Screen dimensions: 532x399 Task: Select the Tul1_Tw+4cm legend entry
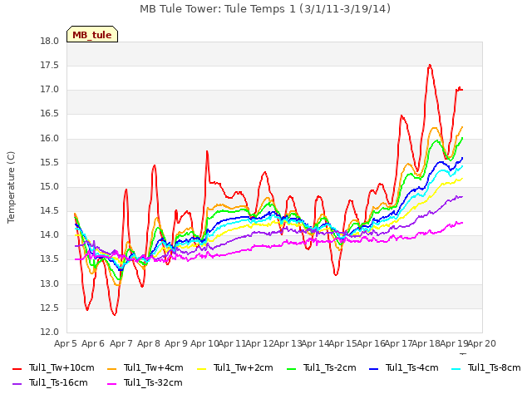[145, 367]
